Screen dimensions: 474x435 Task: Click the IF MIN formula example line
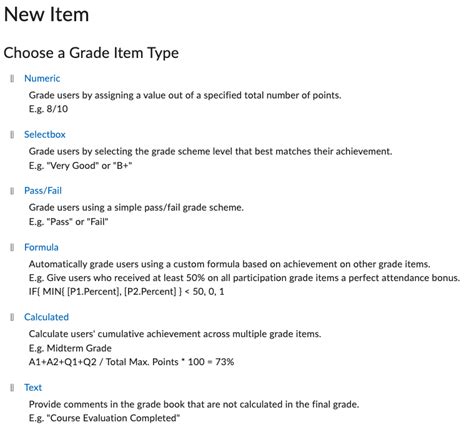click(x=126, y=292)
